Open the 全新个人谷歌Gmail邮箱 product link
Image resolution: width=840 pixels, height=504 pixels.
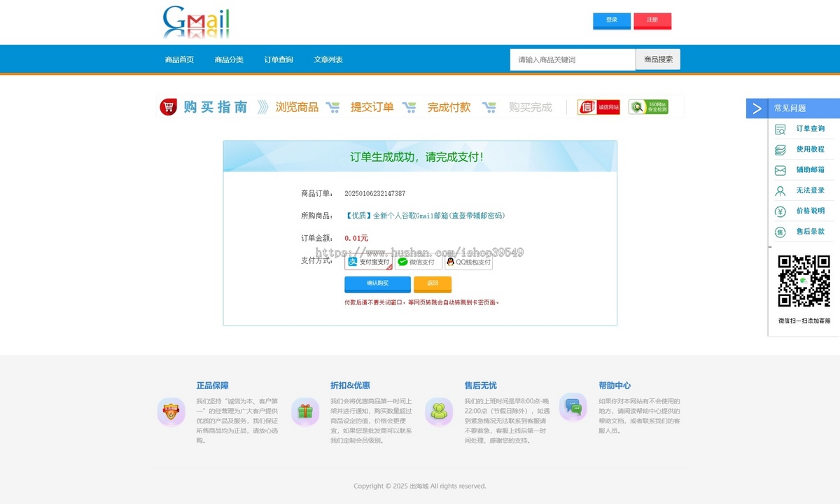click(425, 216)
